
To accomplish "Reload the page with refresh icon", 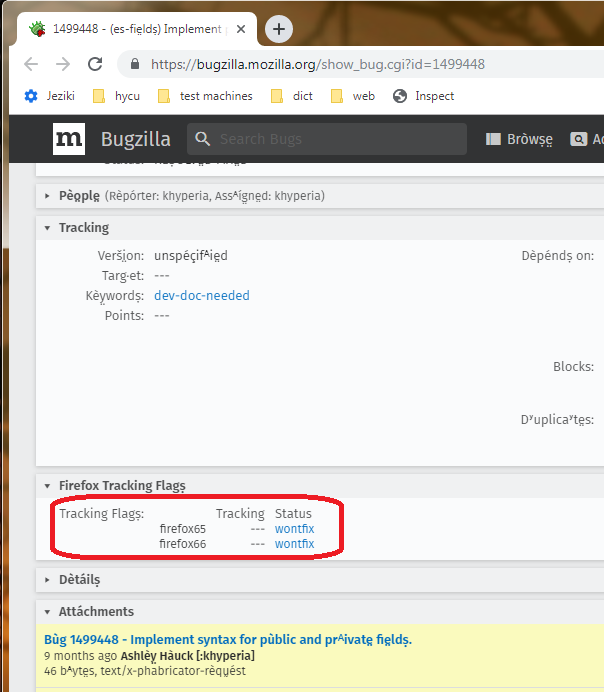I will [95, 64].
